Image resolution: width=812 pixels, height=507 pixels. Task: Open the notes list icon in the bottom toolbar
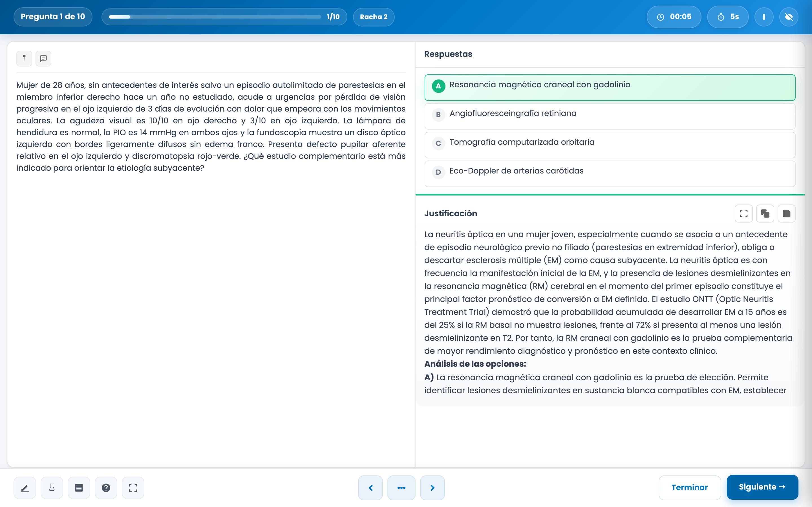pos(79,488)
